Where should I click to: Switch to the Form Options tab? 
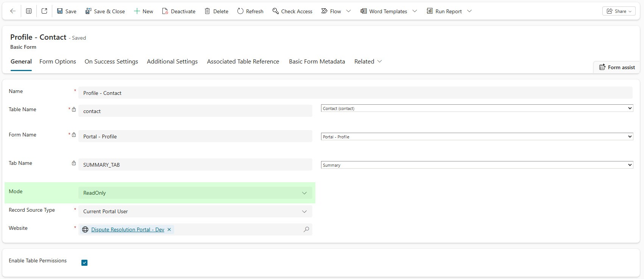(x=58, y=62)
